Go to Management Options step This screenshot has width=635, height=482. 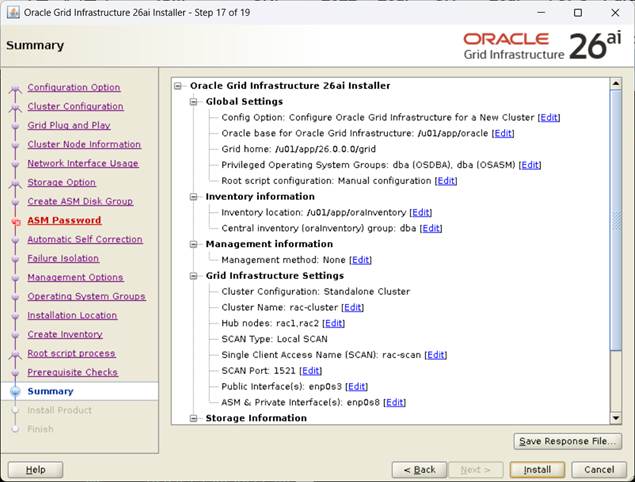[75, 277]
